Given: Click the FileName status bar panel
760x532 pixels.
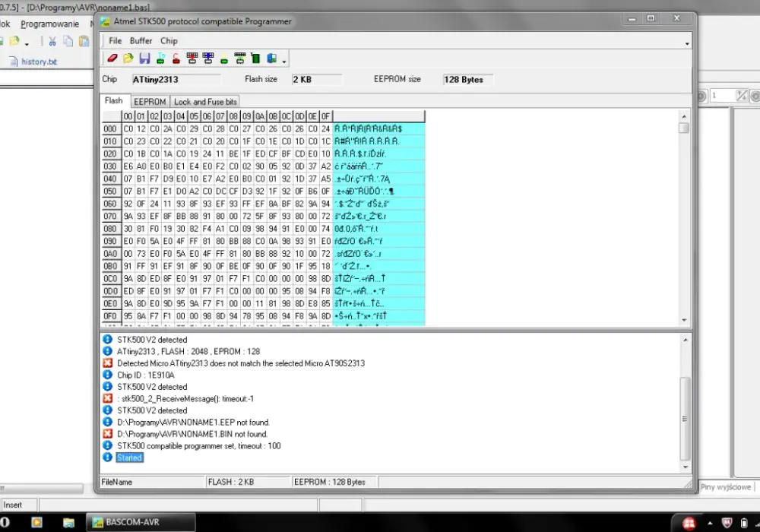Looking at the screenshot, I should [x=153, y=482].
